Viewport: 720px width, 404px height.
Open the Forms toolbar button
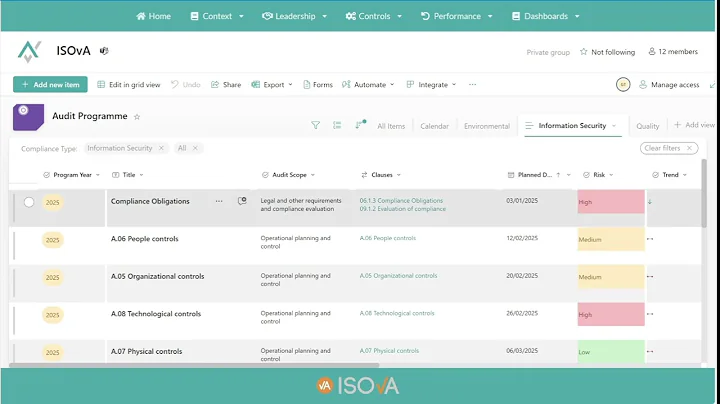(317, 85)
